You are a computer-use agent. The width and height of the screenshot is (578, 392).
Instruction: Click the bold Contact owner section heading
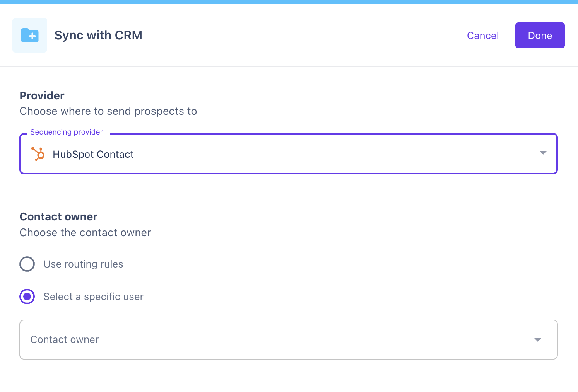pyautogui.click(x=58, y=216)
